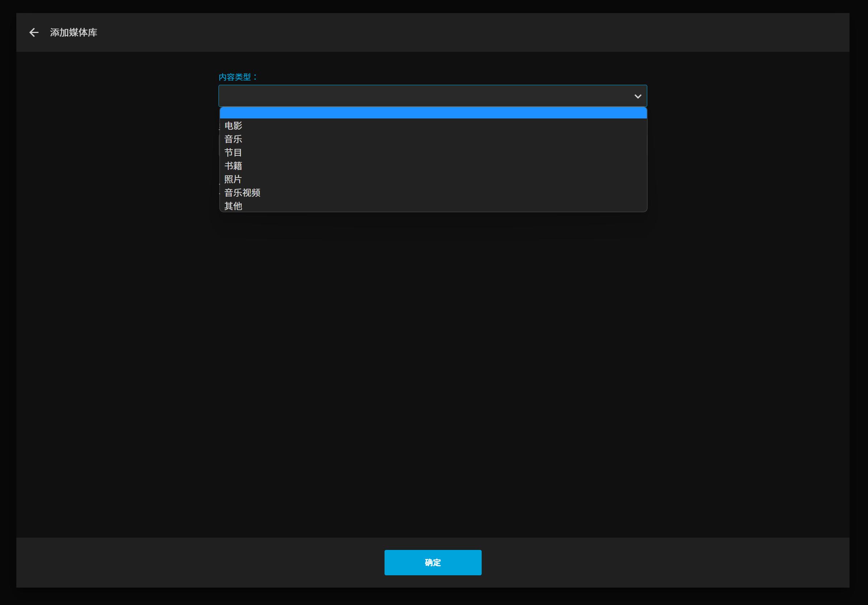Select the 书籍 option
This screenshot has width=868, height=605.
(233, 166)
